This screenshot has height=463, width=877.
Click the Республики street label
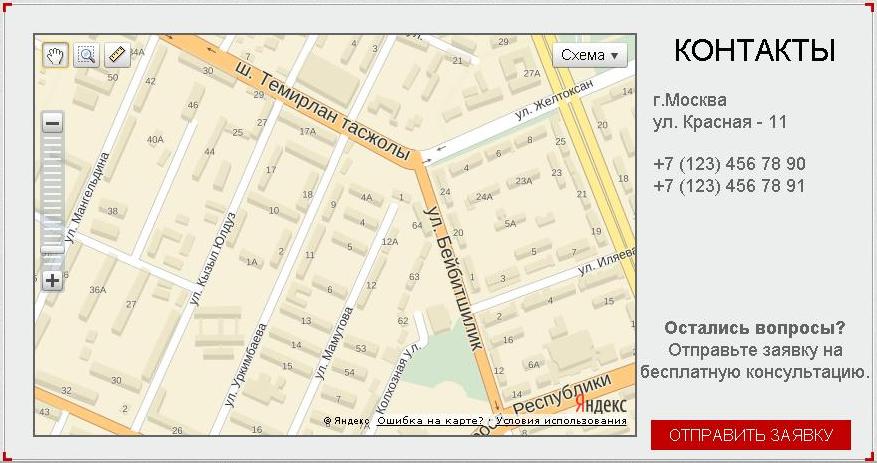tap(563, 393)
